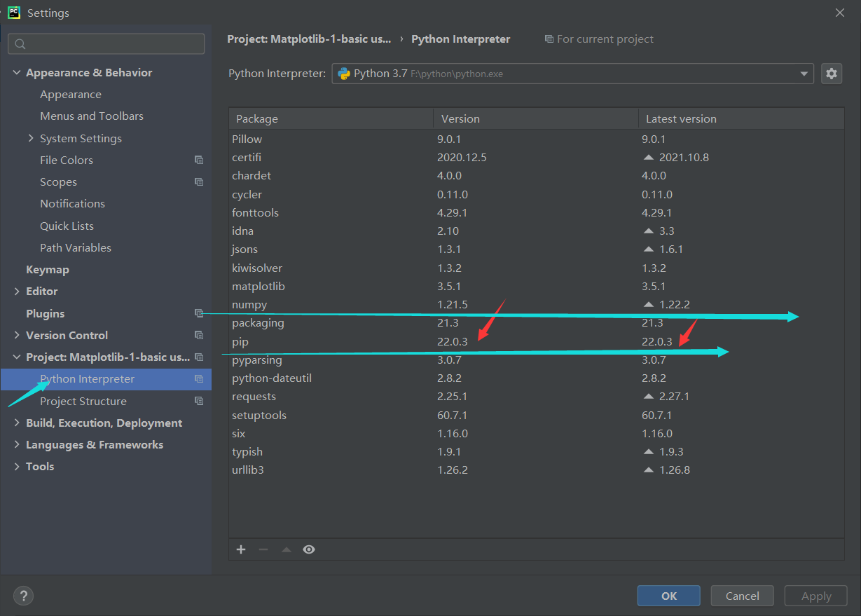Click the For current project label
This screenshot has height=616, width=861.
click(x=605, y=39)
